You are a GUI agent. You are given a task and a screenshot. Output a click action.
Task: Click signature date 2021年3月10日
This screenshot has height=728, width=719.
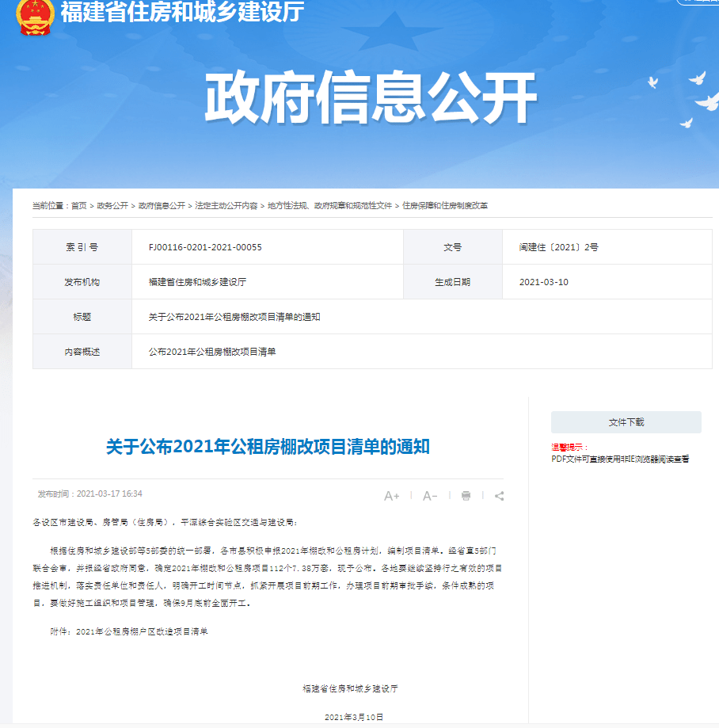[354, 718]
